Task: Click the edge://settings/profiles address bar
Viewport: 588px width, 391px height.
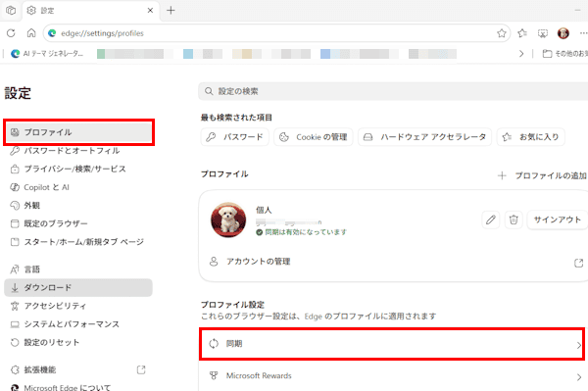Action: [276, 33]
